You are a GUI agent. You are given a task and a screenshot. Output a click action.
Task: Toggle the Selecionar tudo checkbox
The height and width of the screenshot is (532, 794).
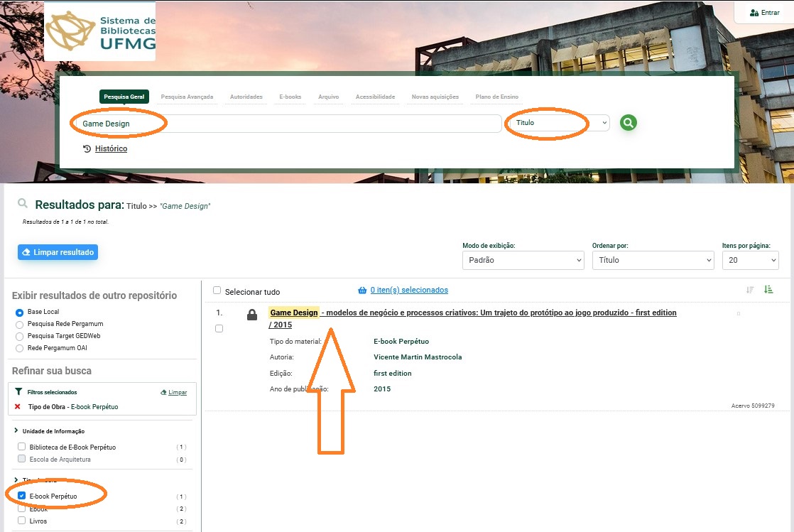pyautogui.click(x=217, y=291)
